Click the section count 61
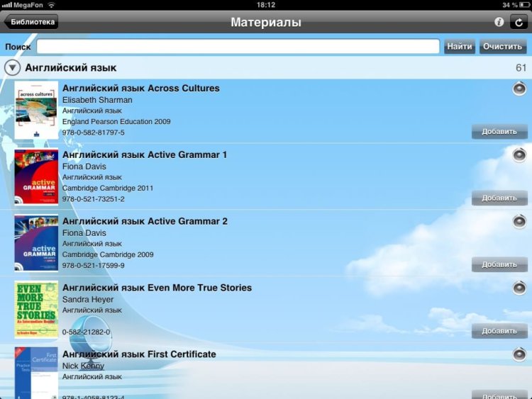 521,68
